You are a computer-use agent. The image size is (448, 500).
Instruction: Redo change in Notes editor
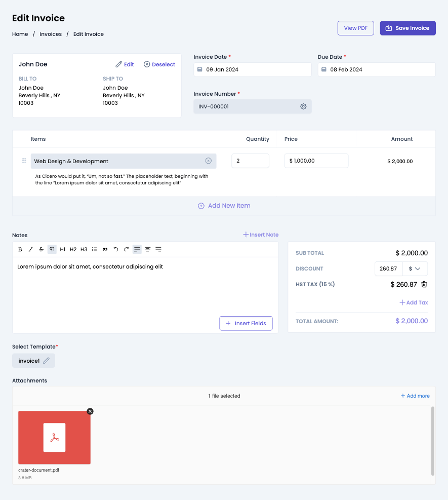tap(126, 249)
